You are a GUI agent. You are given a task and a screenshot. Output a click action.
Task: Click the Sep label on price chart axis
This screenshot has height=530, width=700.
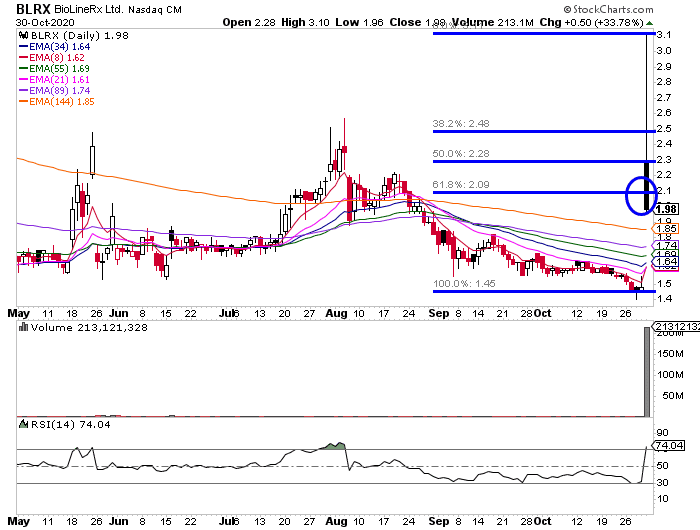tap(439, 313)
